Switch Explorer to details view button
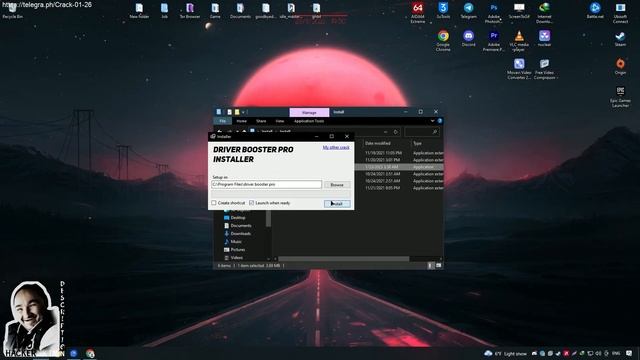The image size is (640, 360). tap(430, 265)
